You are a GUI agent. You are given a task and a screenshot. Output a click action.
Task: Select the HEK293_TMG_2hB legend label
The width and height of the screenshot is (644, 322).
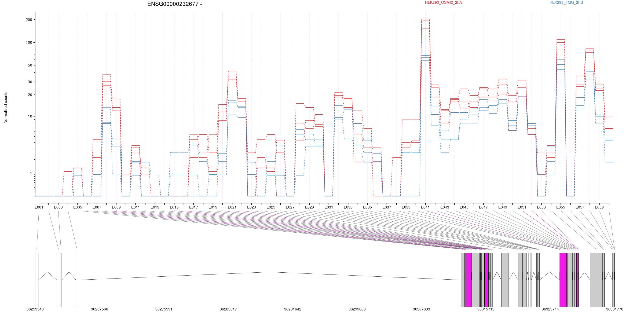(566, 2)
